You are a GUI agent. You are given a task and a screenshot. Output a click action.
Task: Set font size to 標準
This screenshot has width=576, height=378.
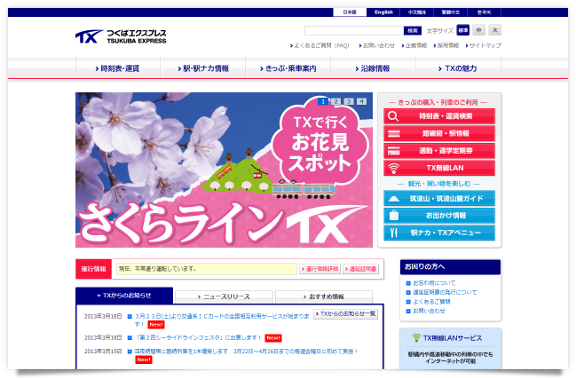463,30
